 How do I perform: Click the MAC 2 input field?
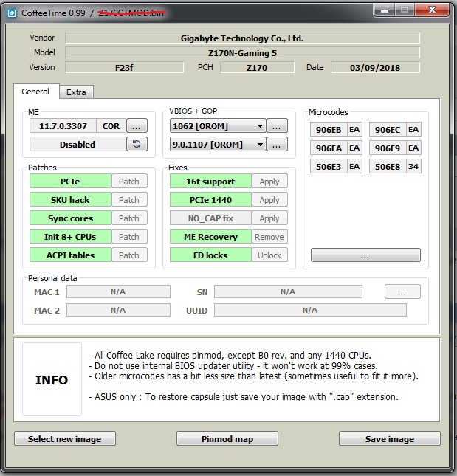pos(118,310)
